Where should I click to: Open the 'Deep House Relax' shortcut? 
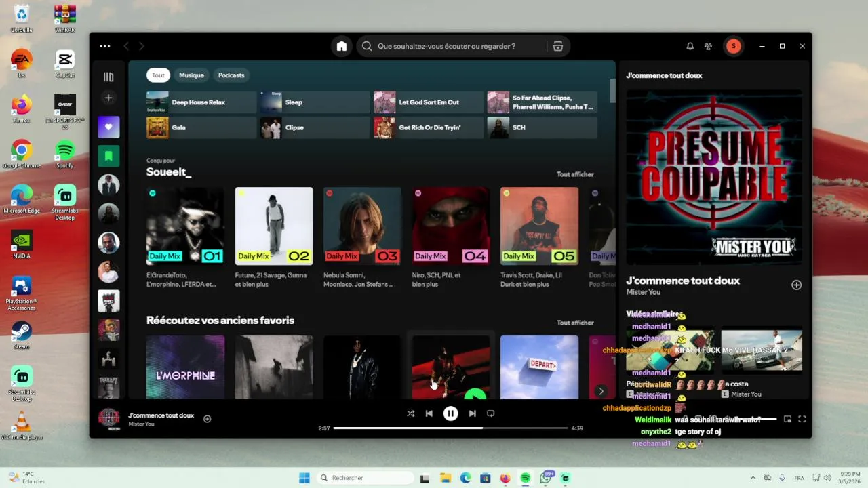[x=201, y=102]
